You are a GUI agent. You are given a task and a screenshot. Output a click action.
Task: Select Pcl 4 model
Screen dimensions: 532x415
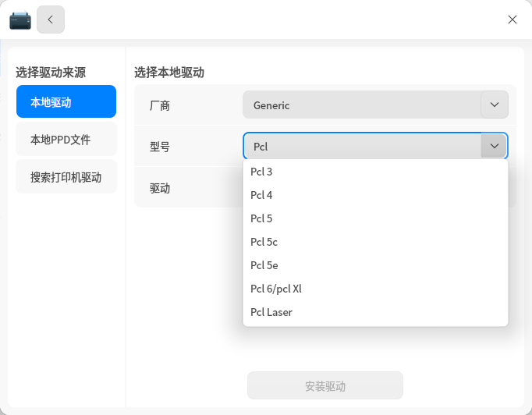(x=262, y=195)
